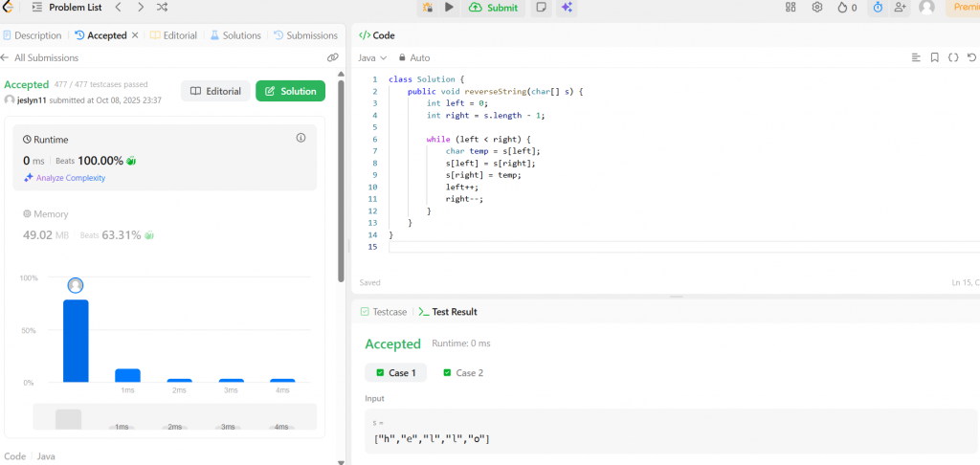Image resolution: width=980 pixels, height=465 pixels.
Task: Click the tallest runtime distribution bar
Action: point(76,342)
